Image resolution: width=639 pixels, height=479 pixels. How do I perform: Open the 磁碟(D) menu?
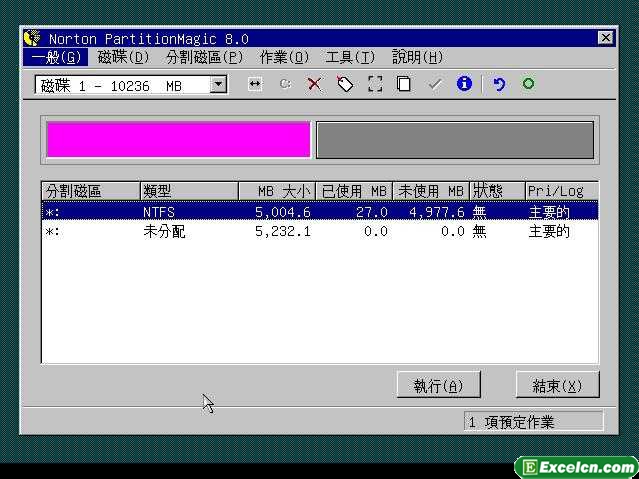[x=123, y=57]
